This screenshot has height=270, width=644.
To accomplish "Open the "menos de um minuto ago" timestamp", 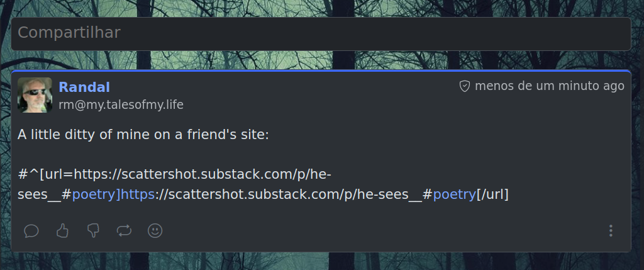I will 550,86.
